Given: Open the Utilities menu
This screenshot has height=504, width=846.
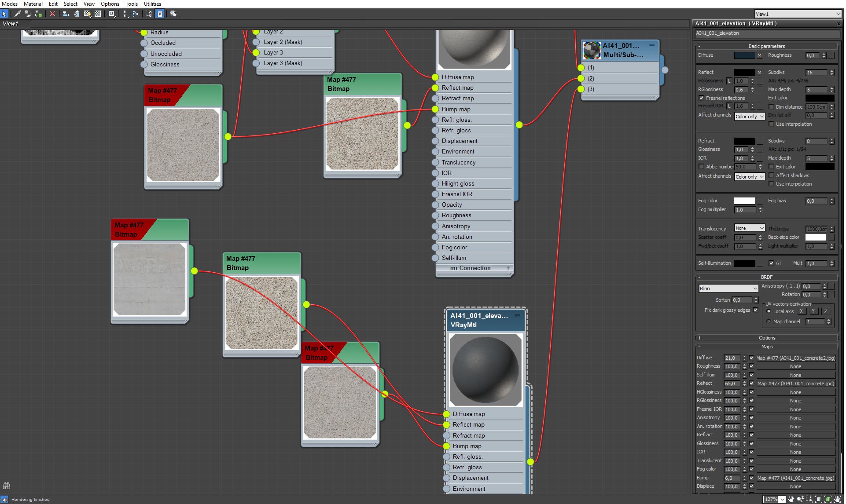Looking at the screenshot, I should coord(153,4).
